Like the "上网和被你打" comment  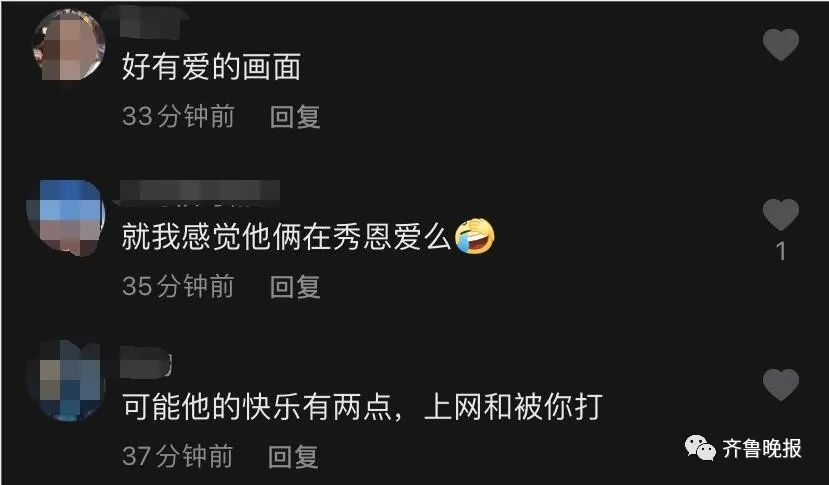click(x=781, y=385)
